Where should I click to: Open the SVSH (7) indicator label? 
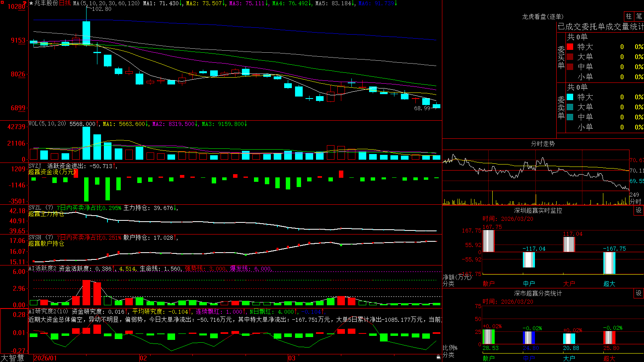tap(41, 238)
